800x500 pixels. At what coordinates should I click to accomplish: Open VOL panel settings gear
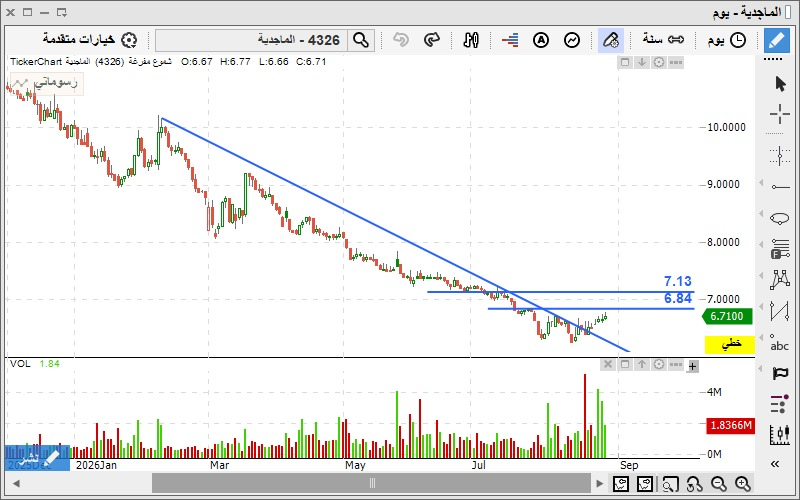pos(659,364)
